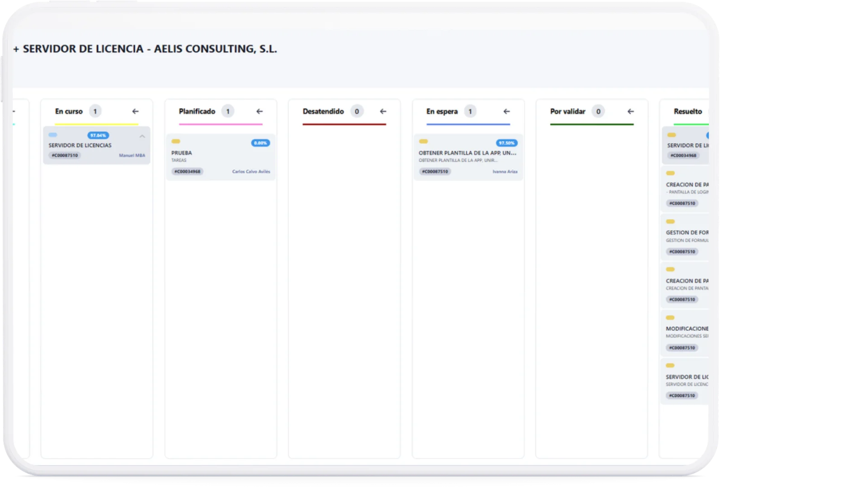Collapse the Por validar column with its arrow icon
Screen dimensions: 868x488
(x=631, y=111)
